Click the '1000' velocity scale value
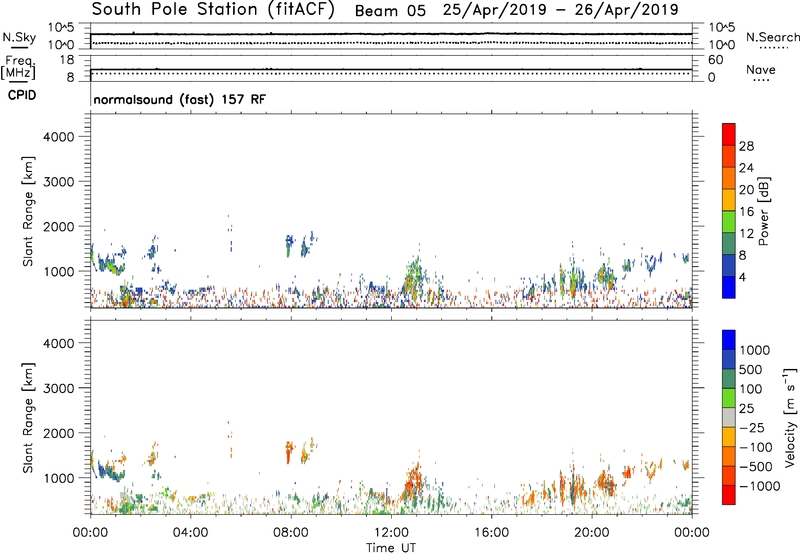 755,350
